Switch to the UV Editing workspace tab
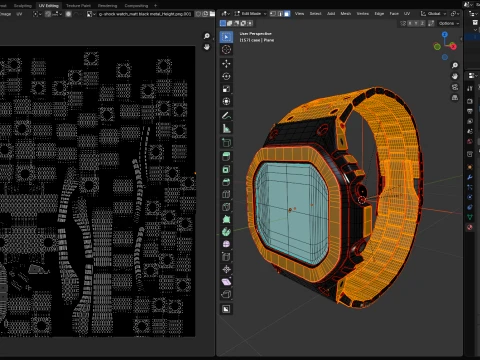The height and width of the screenshot is (360, 480). [48, 6]
